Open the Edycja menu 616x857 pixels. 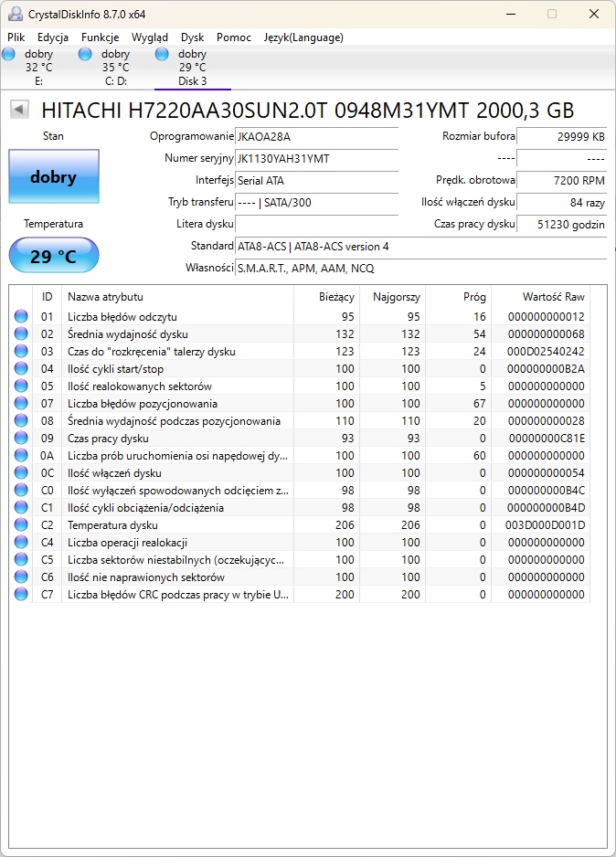pos(52,37)
